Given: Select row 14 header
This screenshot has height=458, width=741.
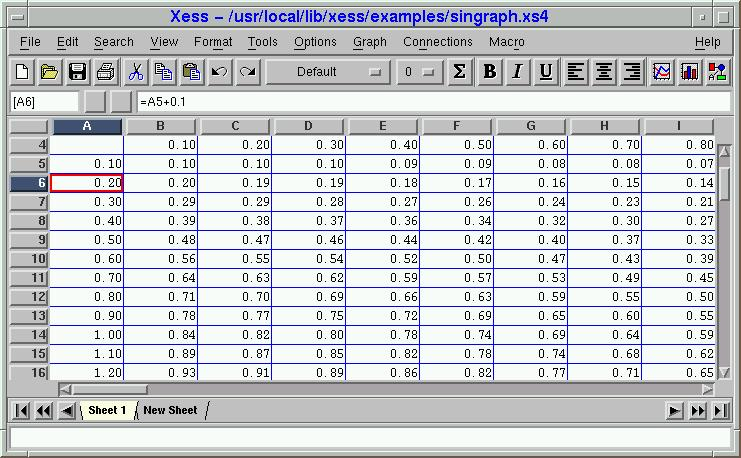Looking at the screenshot, I should [29, 335].
